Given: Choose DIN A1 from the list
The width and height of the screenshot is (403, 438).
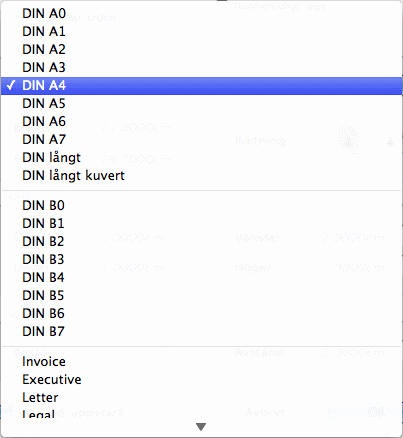Looking at the screenshot, I should [x=201, y=32].
